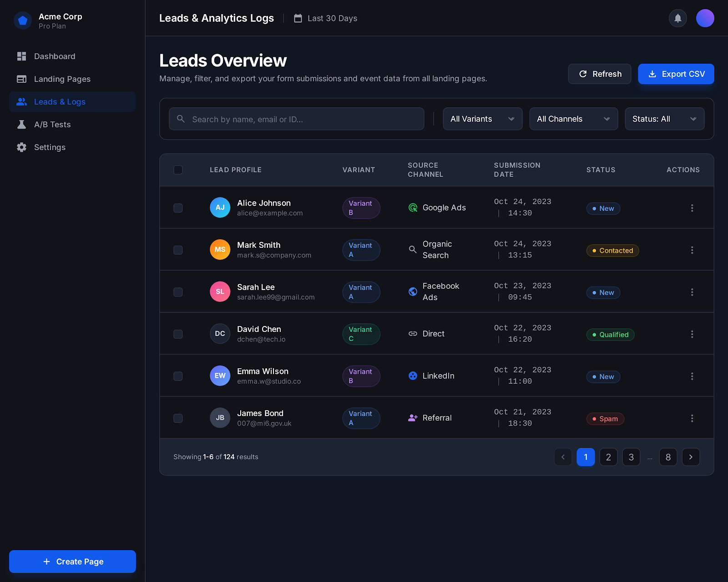Expand the All Variants dropdown
Viewport: 728px width, 582px height.
tap(482, 119)
